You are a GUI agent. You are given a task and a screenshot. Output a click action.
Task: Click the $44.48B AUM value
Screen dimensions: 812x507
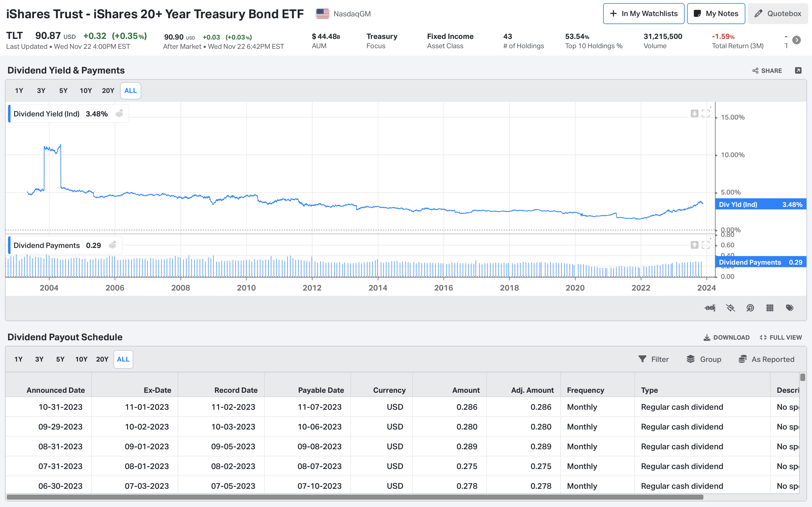pyautogui.click(x=325, y=36)
